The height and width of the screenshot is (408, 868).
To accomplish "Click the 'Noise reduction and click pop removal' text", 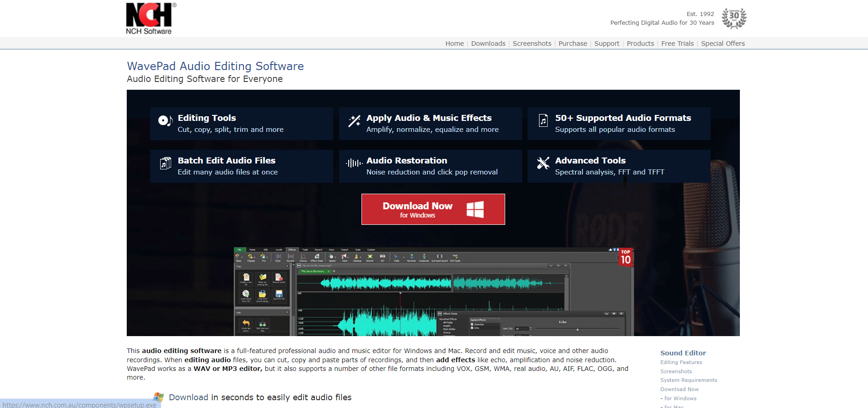I will pyautogui.click(x=432, y=172).
